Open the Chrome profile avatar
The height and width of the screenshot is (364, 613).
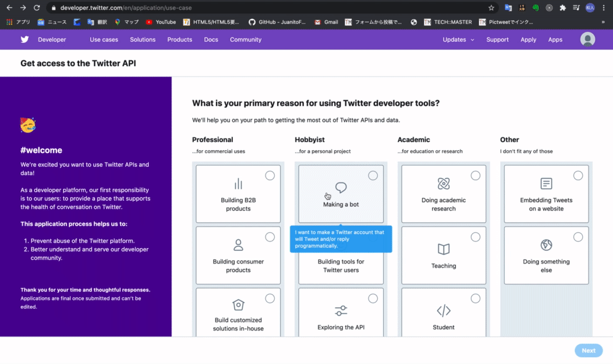[590, 8]
